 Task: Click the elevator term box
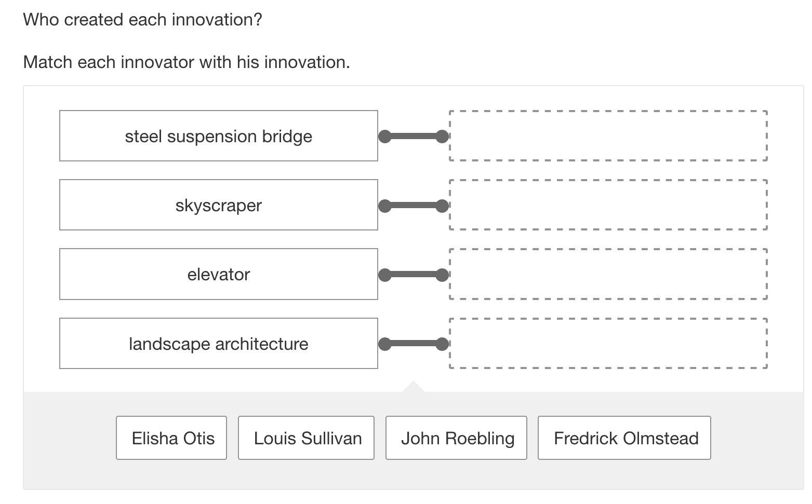(218, 274)
